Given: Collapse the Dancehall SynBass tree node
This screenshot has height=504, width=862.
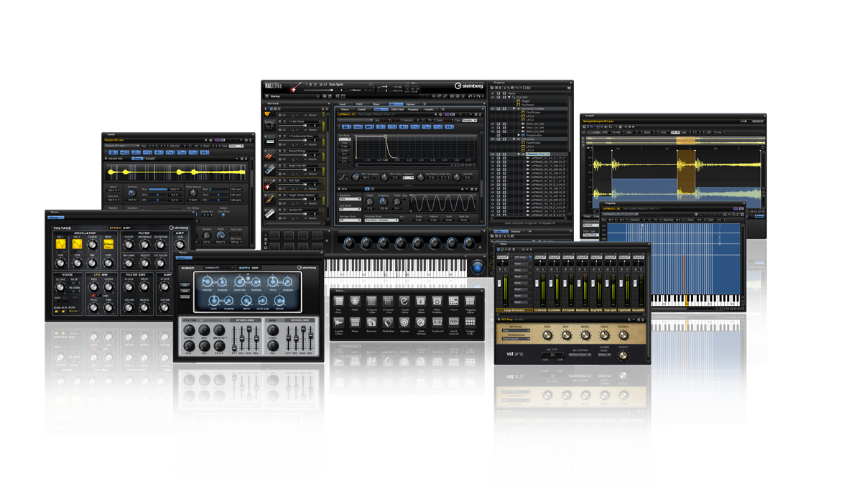Looking at the screenshot, I should pos(514,108).
